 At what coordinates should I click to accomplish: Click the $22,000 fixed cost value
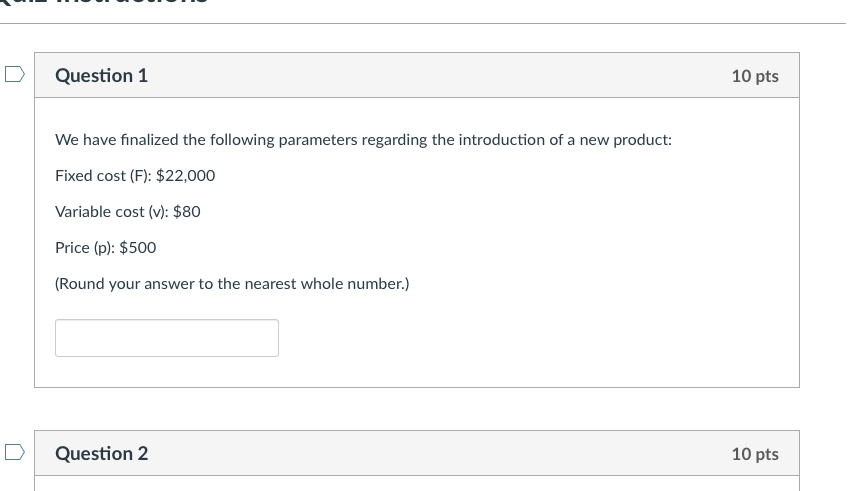pos(186,176)
